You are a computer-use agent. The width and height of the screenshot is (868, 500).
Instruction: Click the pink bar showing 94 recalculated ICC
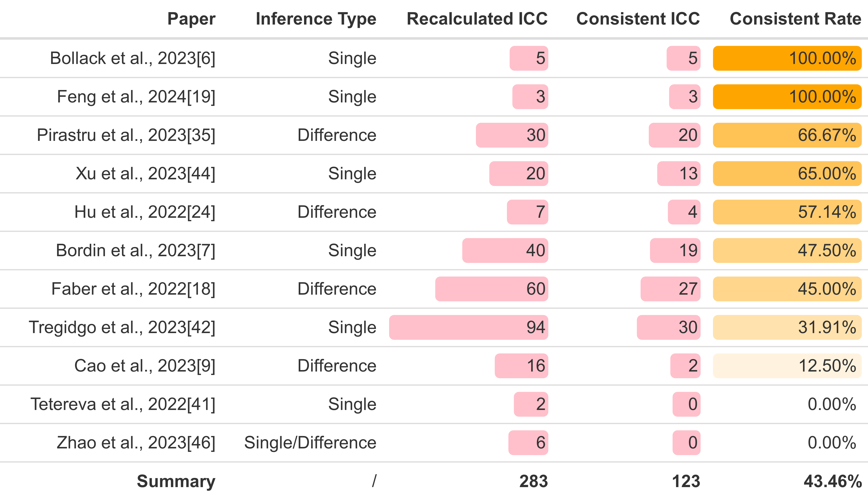click(468, 327)
